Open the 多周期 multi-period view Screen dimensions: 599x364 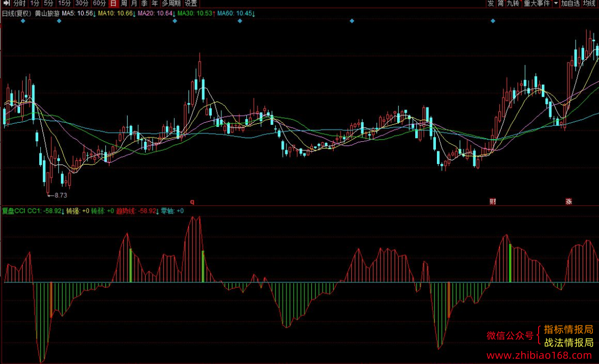171,3
